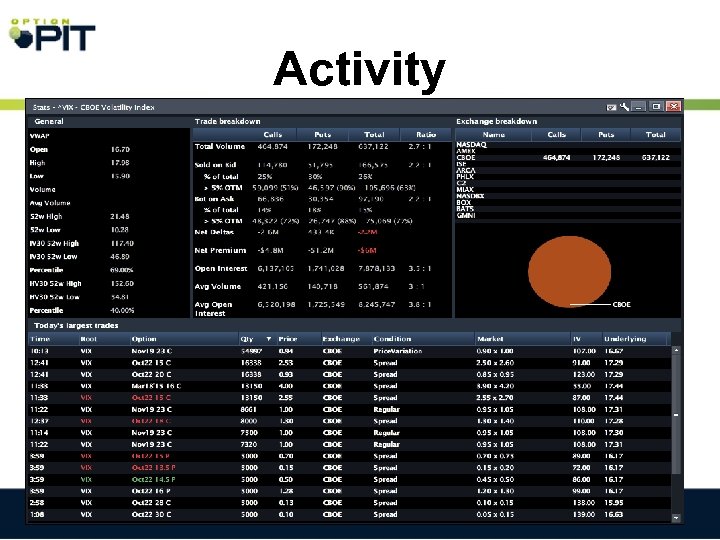Click Calls header in Exchange breakdown
The image size is (720, 540).
[x=557, y=135]
